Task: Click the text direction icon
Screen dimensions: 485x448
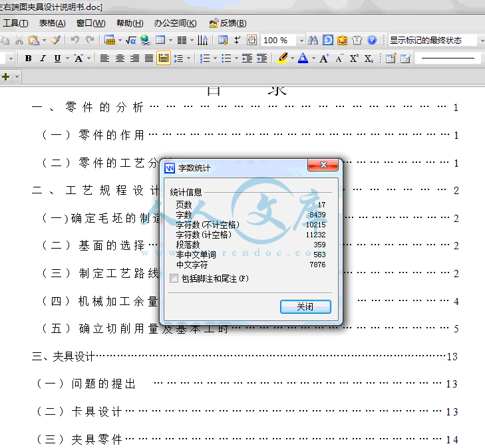Action: pyautogui.click(x=203, y=40)
